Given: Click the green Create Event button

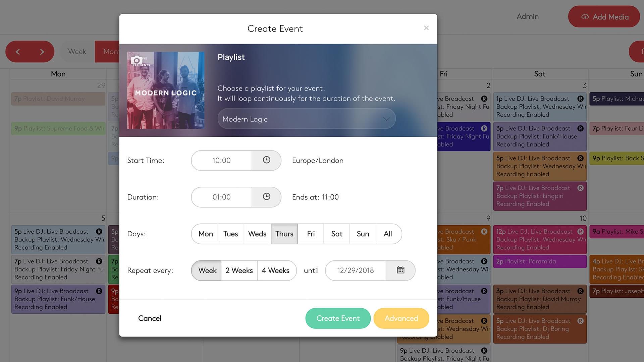Looking at the screenshot, I should click(337, 318).
